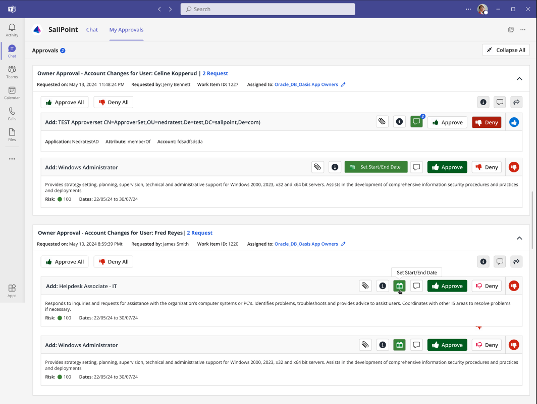
Task: Forward the Fred Reyes approval
Action: tap(516, 262)
